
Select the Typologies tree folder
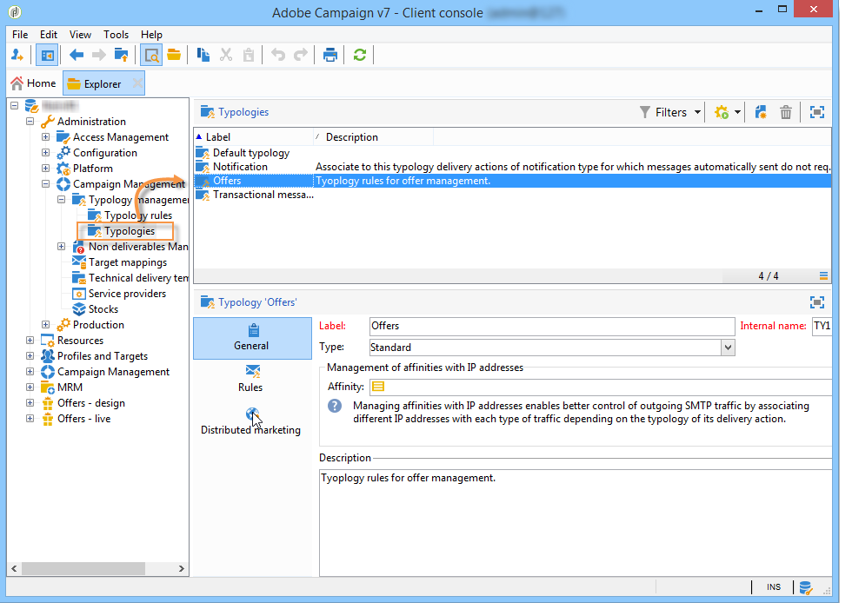click(x=130, y=231)
